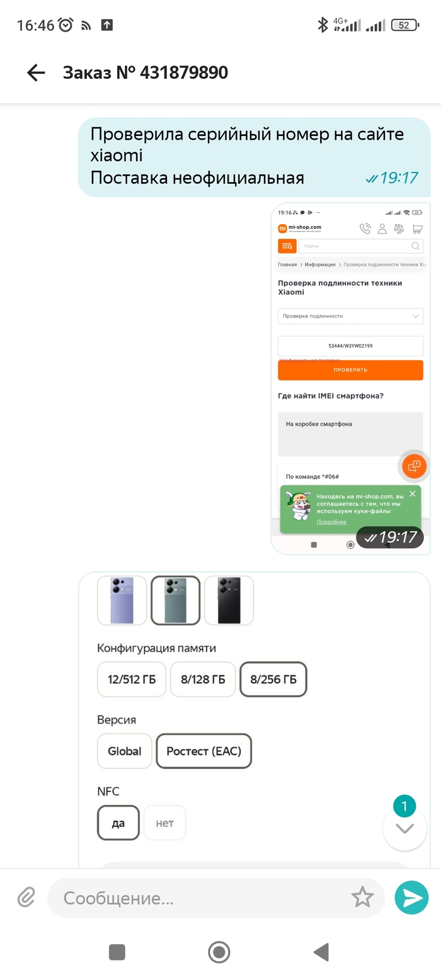Close the cookie notice banner
Viewport: 441px width, 980px height.
pos(413,494)
